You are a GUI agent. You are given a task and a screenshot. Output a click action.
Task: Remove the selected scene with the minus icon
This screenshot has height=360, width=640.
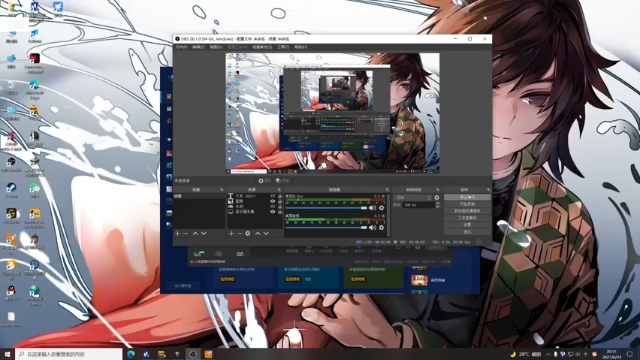pos(186,233)
